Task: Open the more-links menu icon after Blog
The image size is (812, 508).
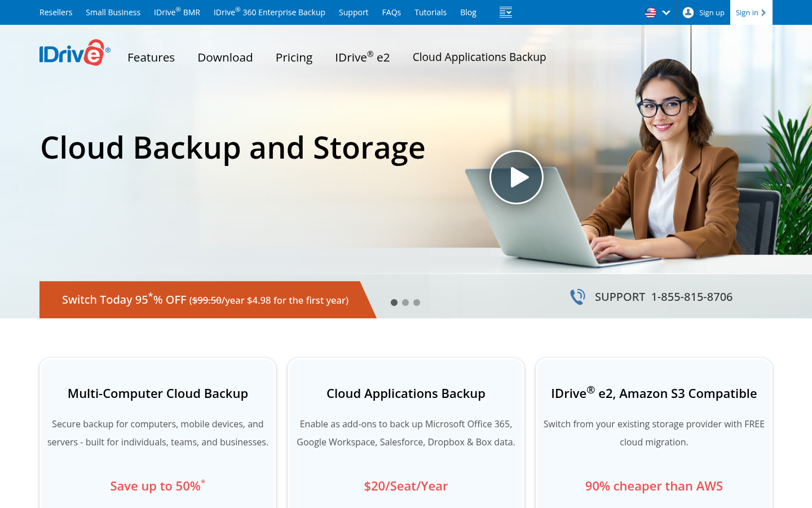Action: coord(506,12)
